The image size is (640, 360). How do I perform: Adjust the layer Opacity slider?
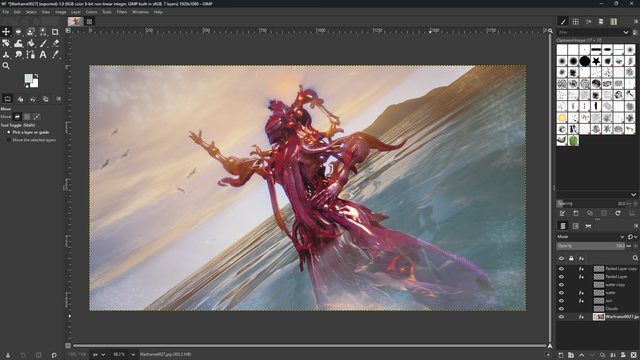click(x=591, y=246)
